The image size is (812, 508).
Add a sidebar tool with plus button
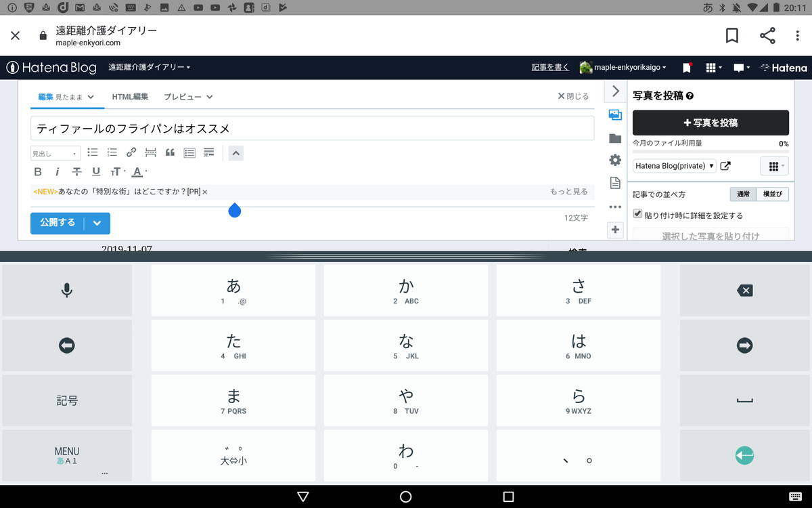(615, 230)
